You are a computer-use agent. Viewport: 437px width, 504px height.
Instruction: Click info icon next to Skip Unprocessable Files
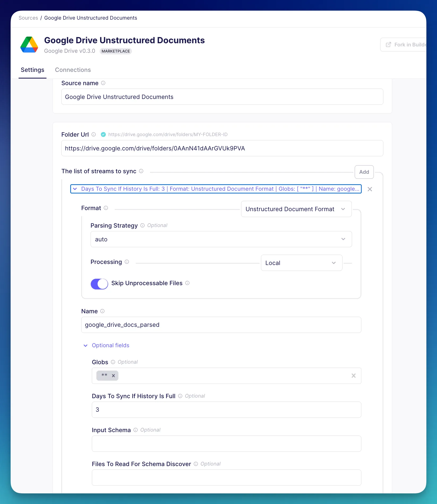pos(187,283)
